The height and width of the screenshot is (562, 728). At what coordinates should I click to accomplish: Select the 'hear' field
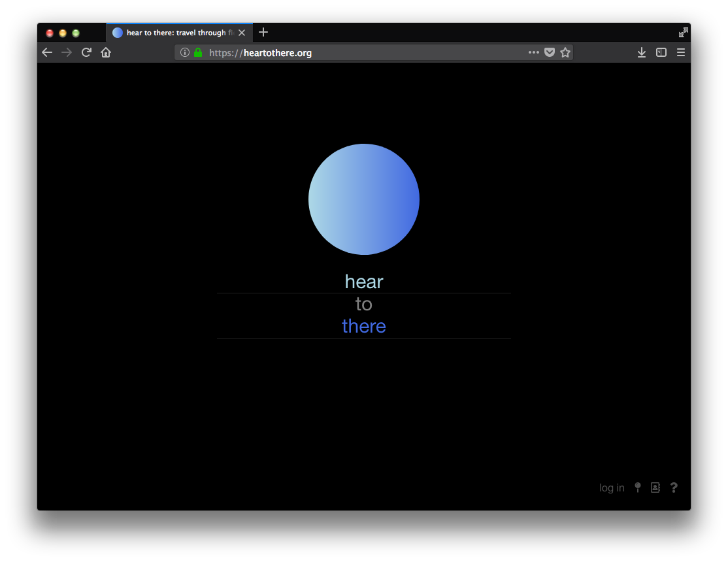[364, 282]
